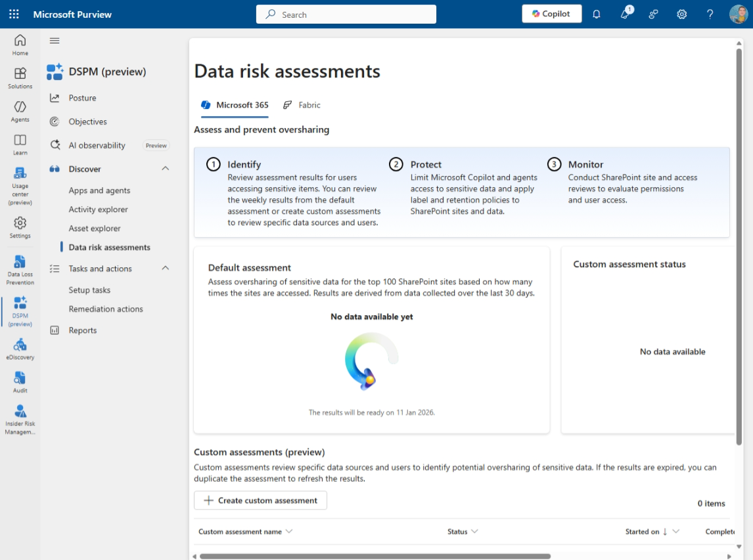The image size is (753, 560).
Task: Click into the Search box
Action: point(346,14)
